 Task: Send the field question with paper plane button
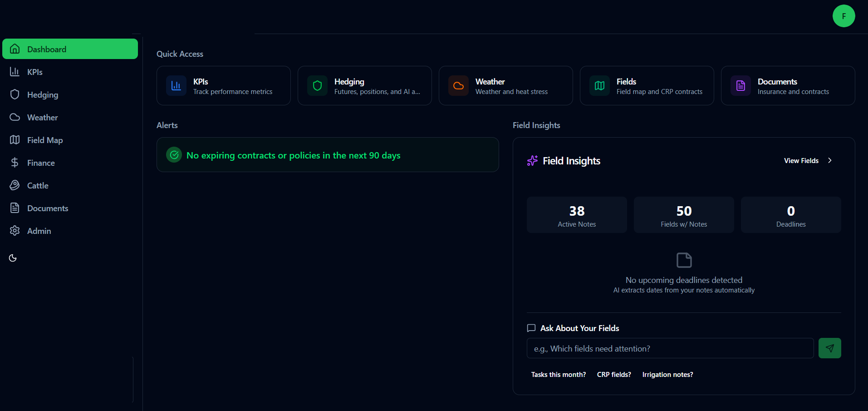829,348
